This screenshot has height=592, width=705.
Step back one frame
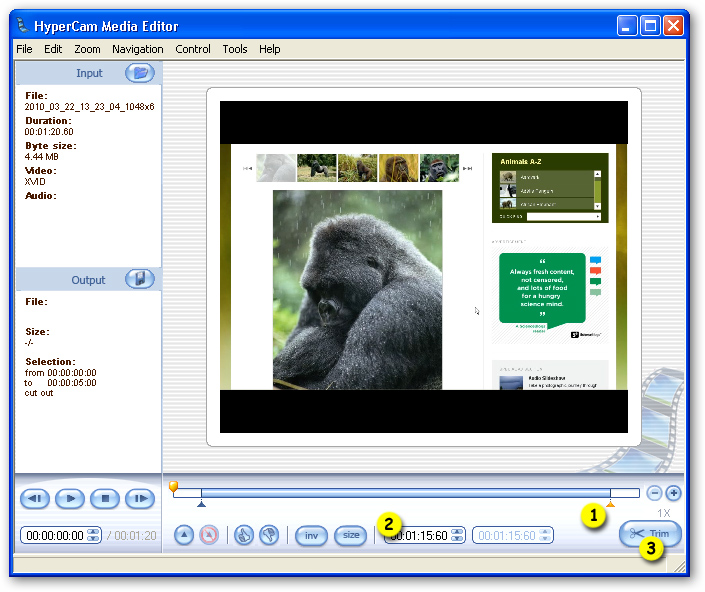click(35, 499)
